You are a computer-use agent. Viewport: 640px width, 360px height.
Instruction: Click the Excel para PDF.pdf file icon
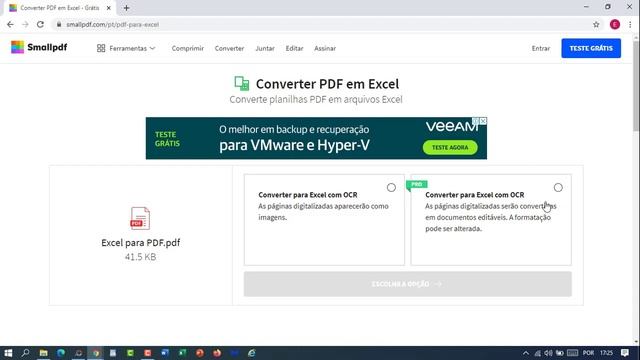click(140, 218)
